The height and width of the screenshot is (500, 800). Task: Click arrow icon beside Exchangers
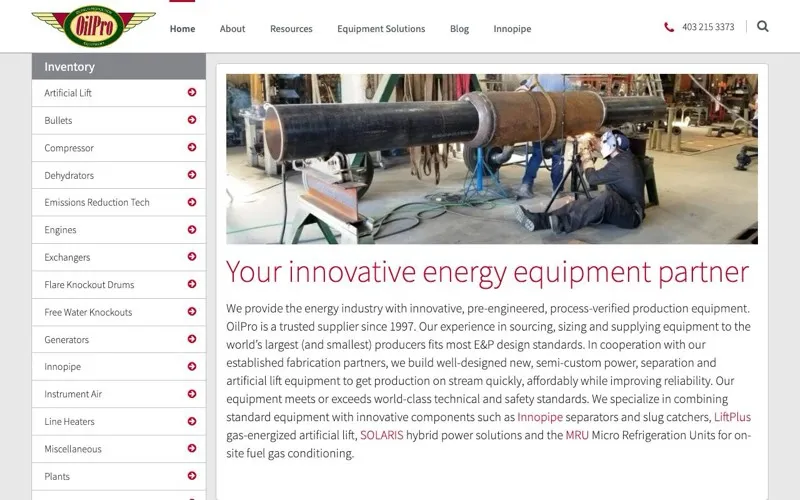192,257
